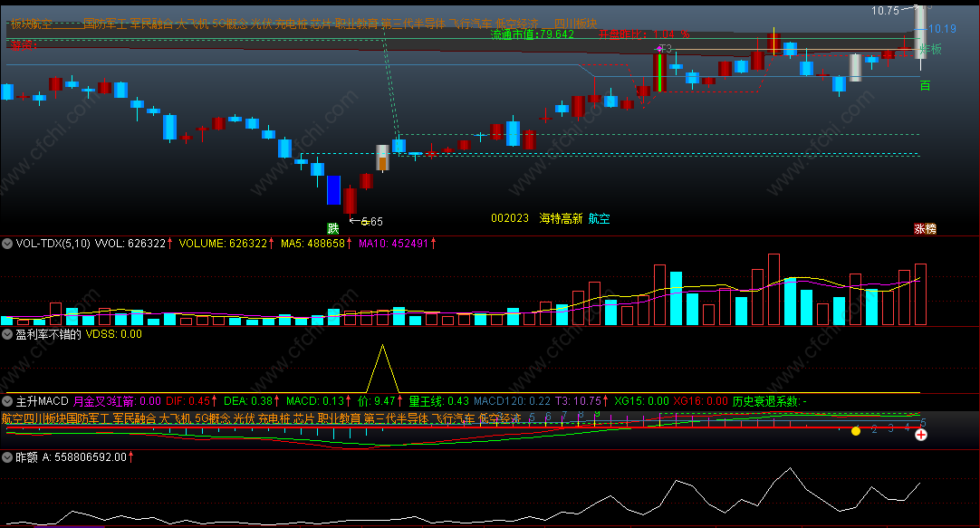980x528 pixels.
Task: Click the 主升MACD indicator label
Action: coord(42,401)
